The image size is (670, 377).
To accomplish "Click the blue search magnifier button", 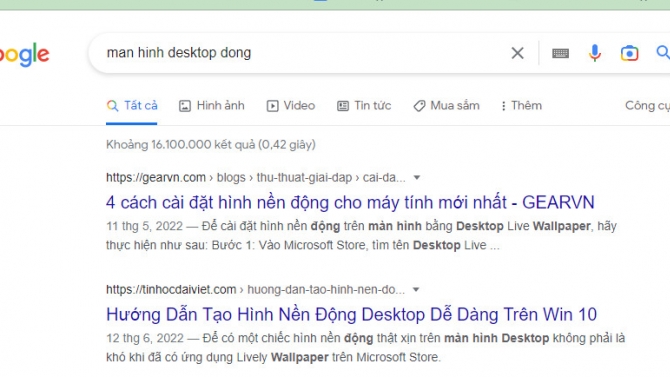I will [x=663, y=53].
